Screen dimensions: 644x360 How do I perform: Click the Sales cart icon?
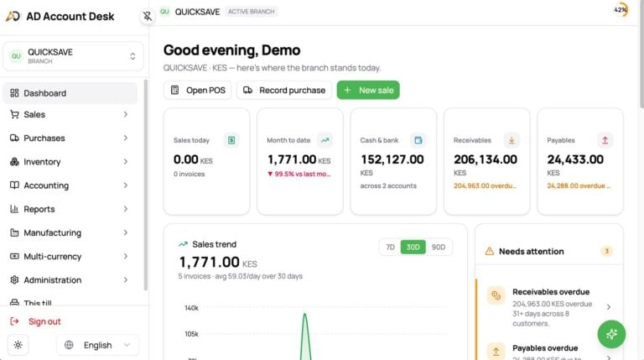coord(14,114)
